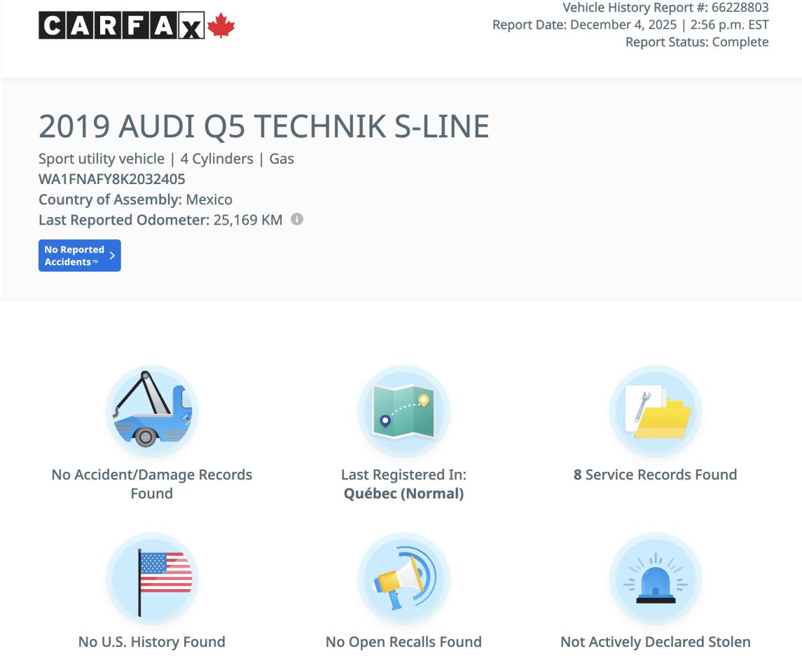The image size is (802, 672).
Task: Click the accident/damage records icon
Action: click(x=152, y=411)
